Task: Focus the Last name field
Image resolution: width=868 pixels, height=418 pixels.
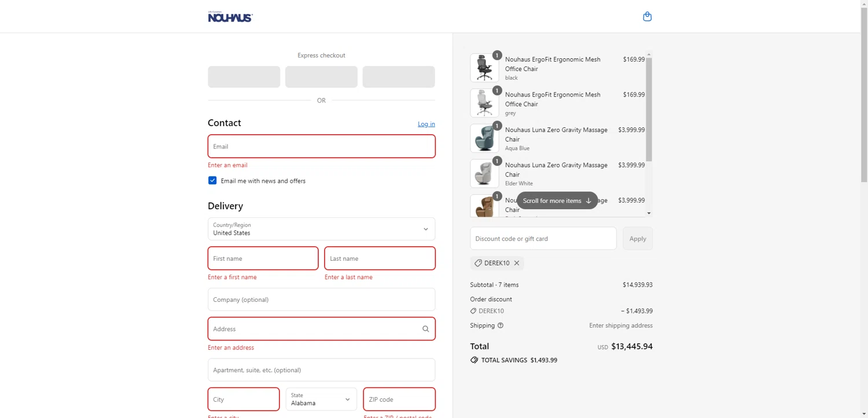Action: (380, 258)
